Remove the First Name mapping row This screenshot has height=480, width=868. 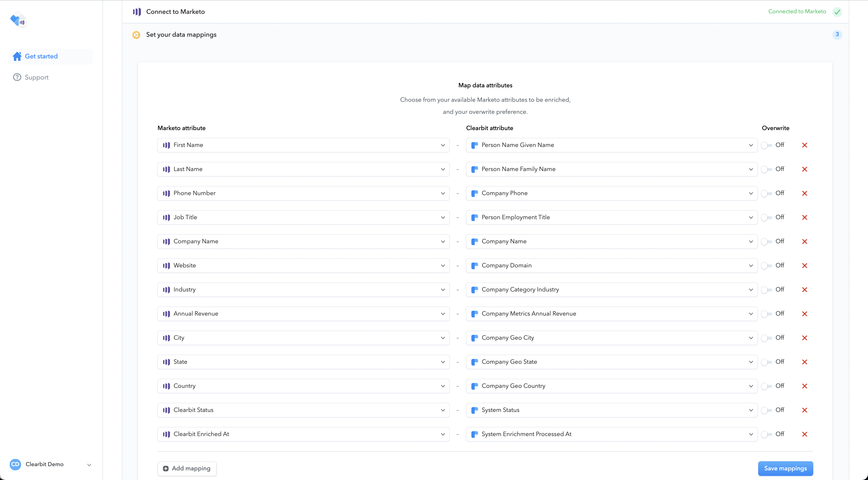click(805, 145)
